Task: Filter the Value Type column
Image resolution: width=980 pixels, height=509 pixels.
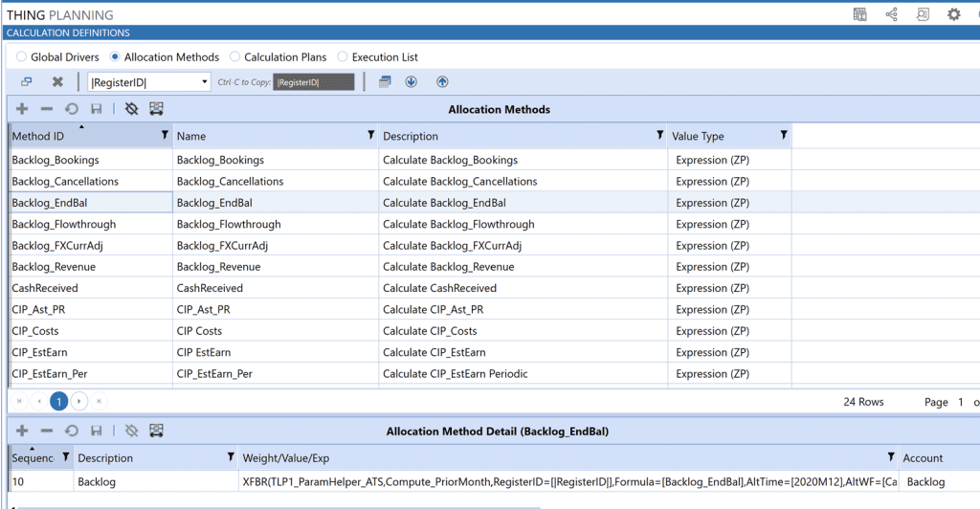Action: coord(783,135)
